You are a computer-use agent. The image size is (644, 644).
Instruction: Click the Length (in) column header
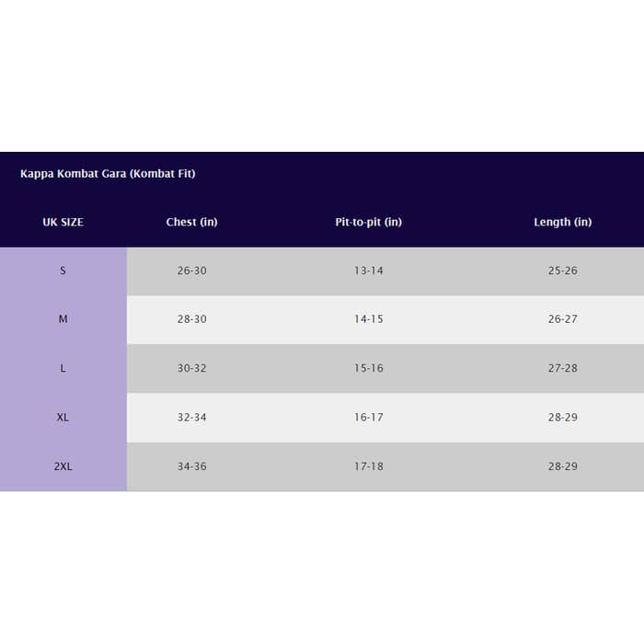point(563,223)
